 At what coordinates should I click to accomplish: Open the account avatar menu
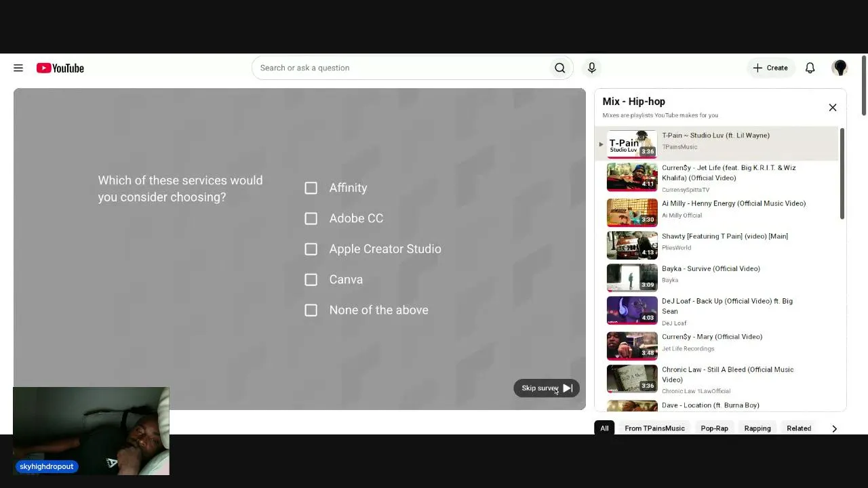click(840, 68)
